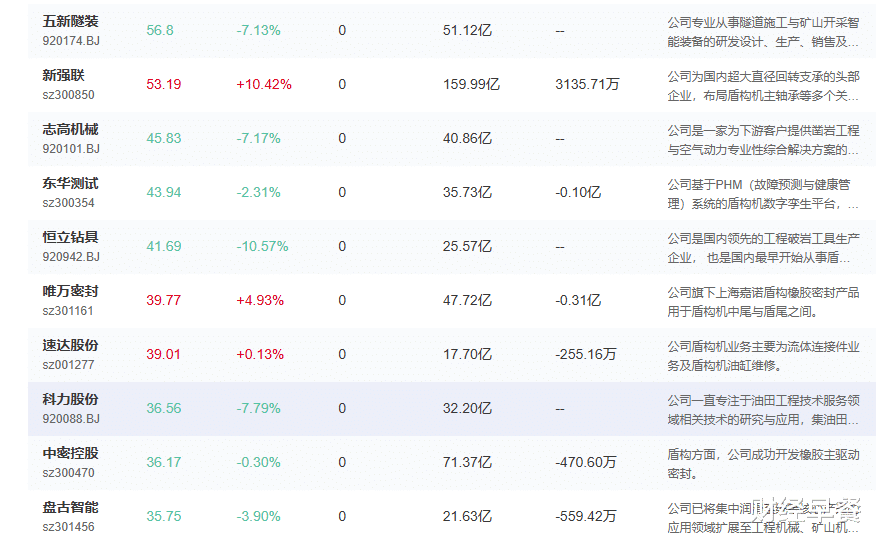Click price 36.17
The width and height of the screenshot is (876, 543).
point(164,463)
